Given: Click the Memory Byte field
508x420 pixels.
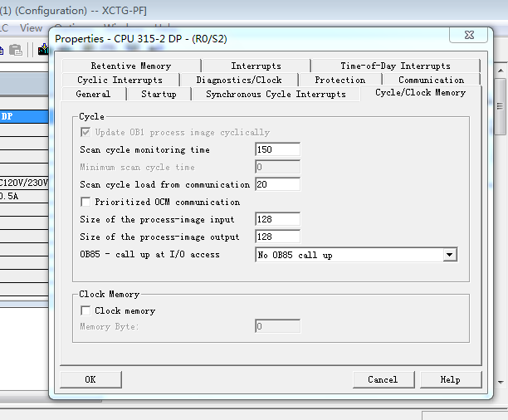Looking at the screenshot, I should click(x=277, y=326).
